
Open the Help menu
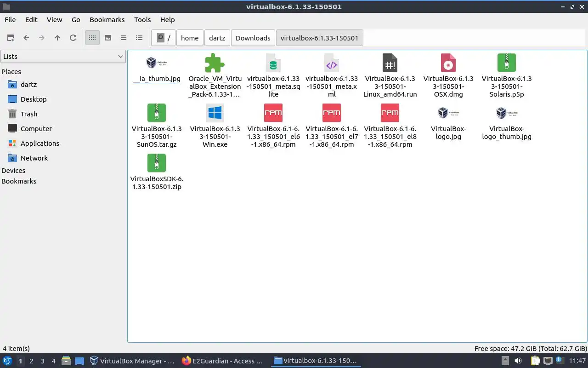[167, 20]
